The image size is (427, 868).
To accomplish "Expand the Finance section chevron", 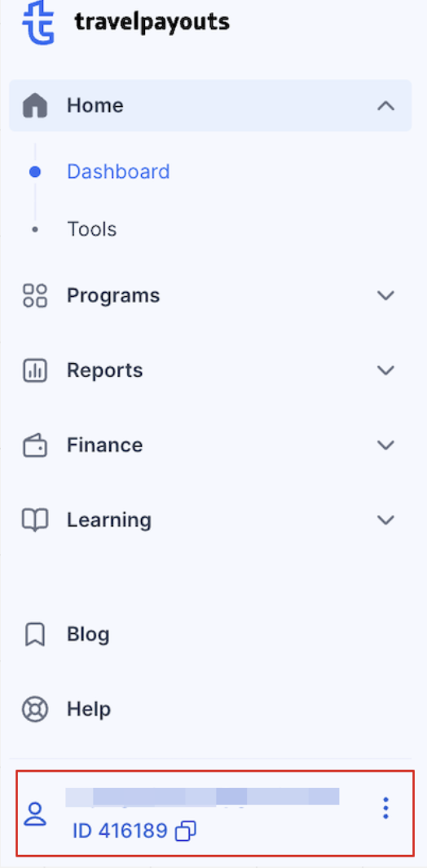I will 385,445.
